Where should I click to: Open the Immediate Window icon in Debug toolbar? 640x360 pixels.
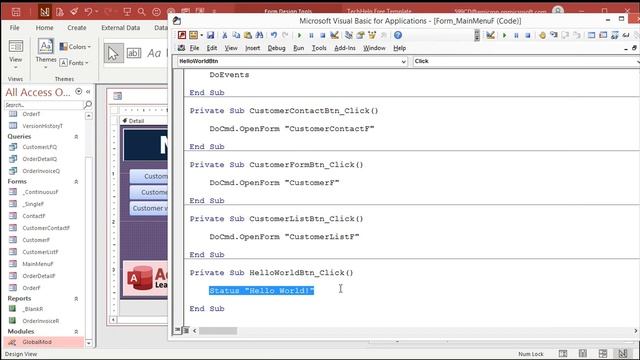[x=603, y=36]
